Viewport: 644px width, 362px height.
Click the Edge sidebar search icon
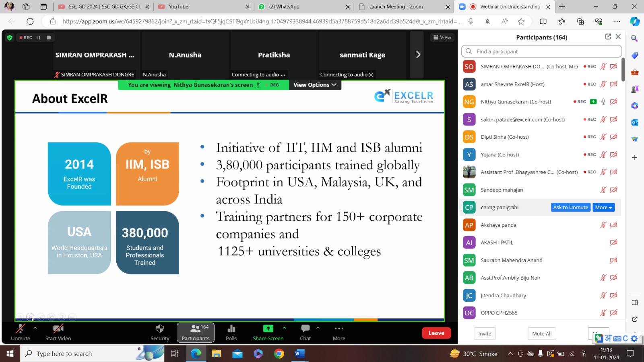(634, 38)
